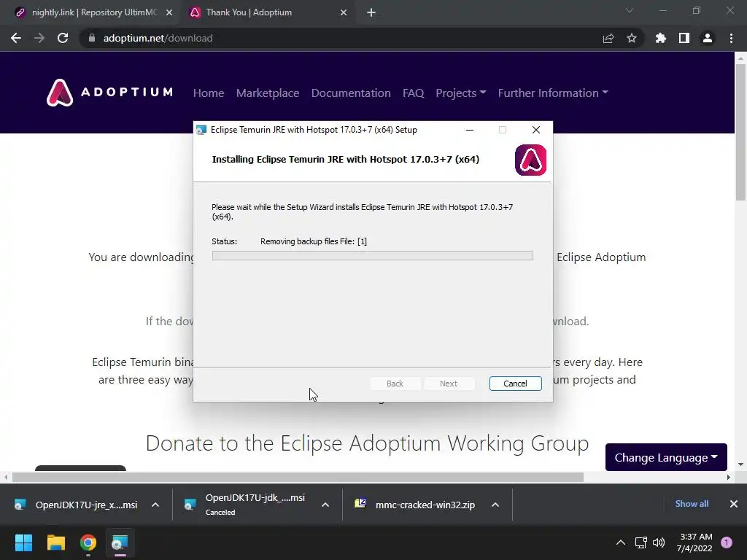Click the horizontal page scrollbar
Viewport: 747px width, 560px height.
tap(298, 477)
